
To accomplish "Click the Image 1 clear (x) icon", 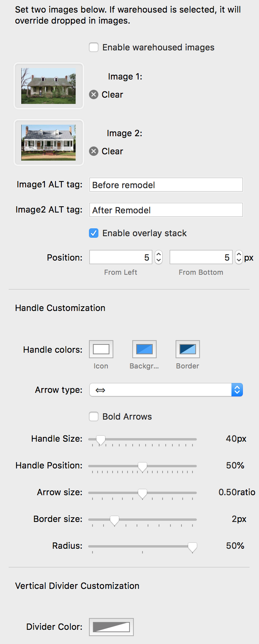I will (94, 94).
